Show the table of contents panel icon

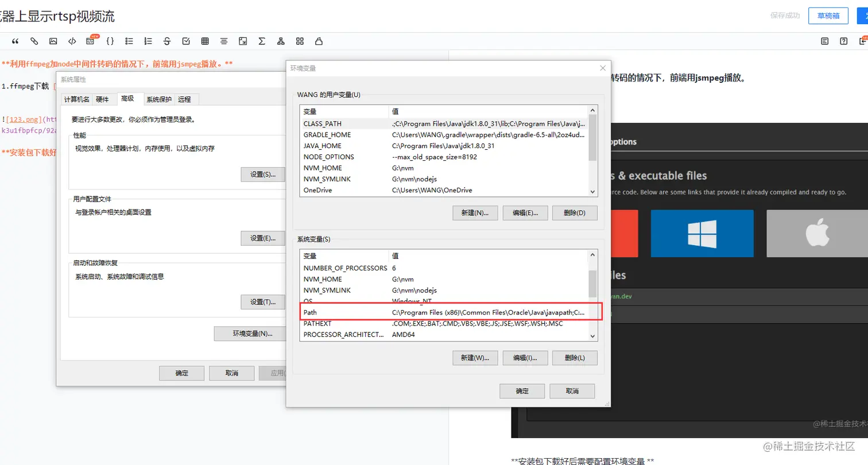[x=825, y=41]
